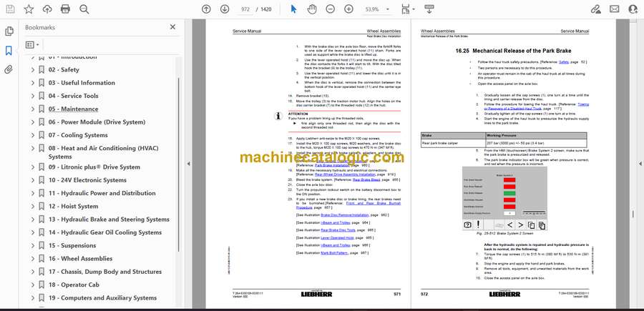Close the Bookmarks panel
The width and height of the screenshot is (644, 311).
(172, 27)
